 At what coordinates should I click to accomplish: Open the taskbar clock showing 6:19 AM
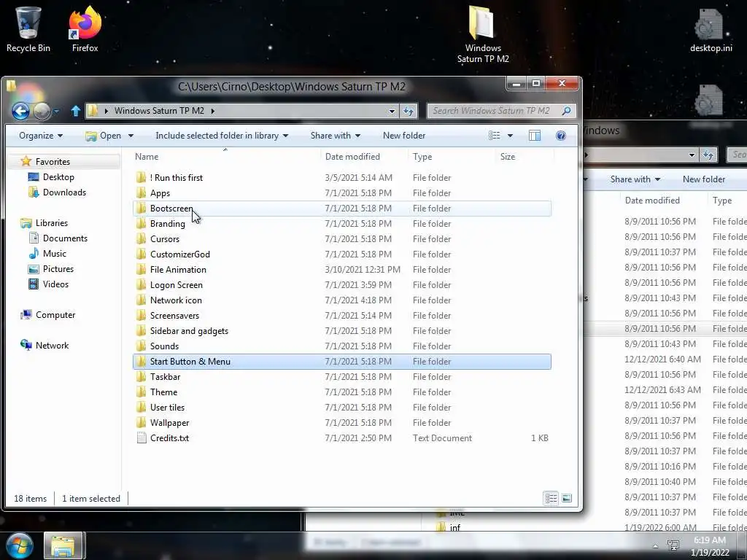click(x=710, y=546)
